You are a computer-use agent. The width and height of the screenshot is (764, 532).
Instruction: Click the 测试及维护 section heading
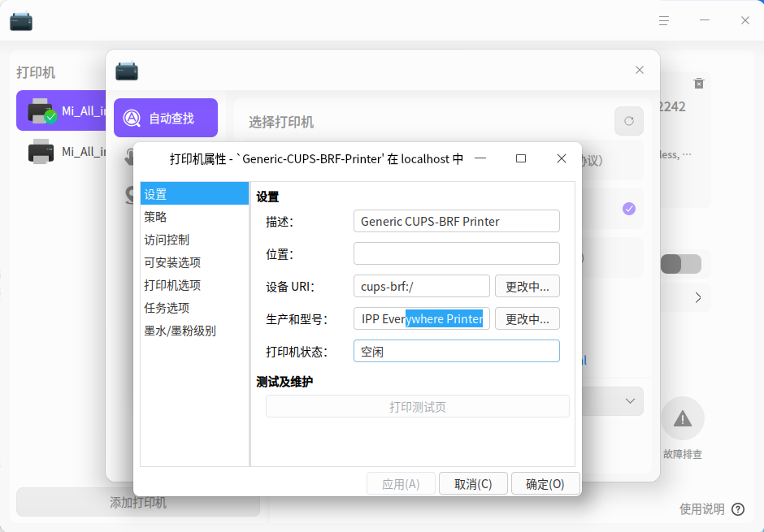pyautogui.click(x=284, y=382)
